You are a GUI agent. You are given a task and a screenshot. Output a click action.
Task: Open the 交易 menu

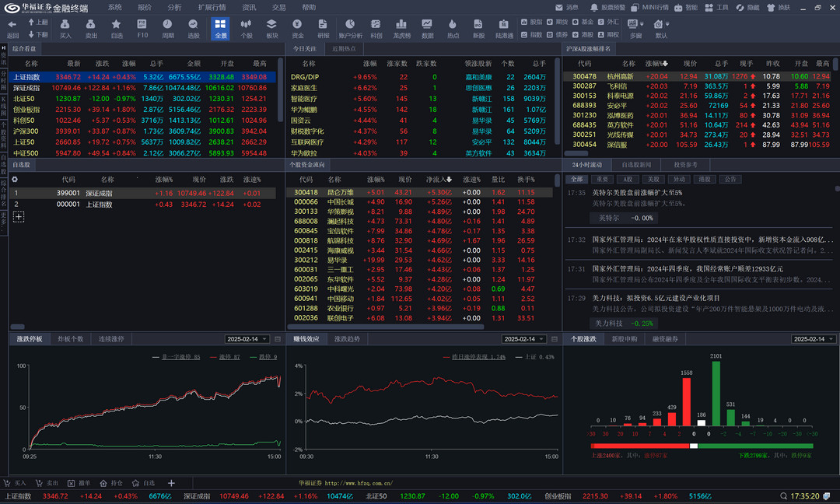point(279,7)
